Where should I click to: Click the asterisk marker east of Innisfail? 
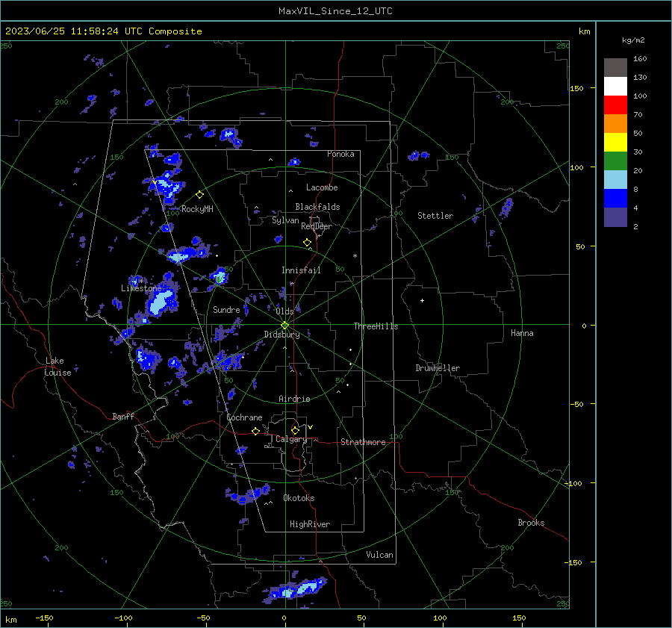coord(355,256)
